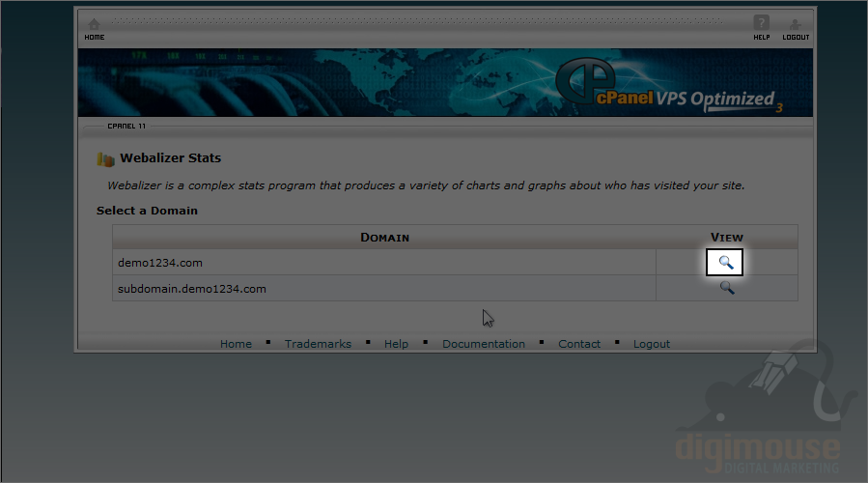Open the Home icon in top bar
The height and width of the screenshot is (483, 868).
click(94, 24)
